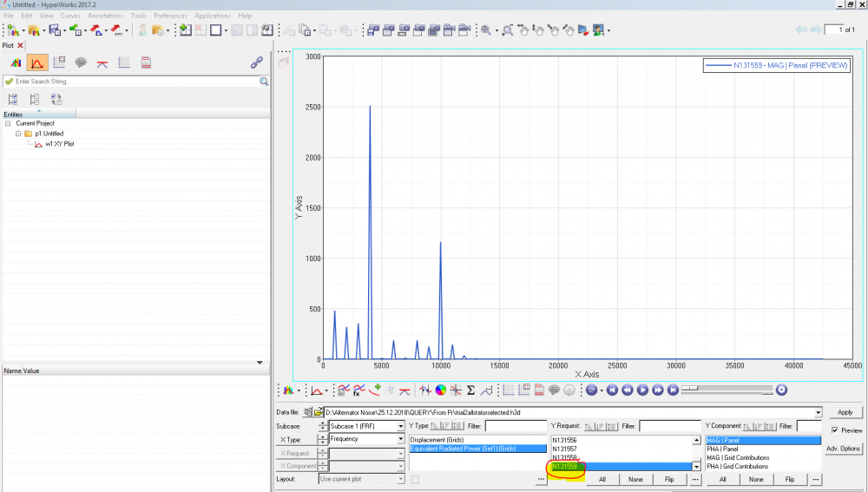Step forward with the fast-forward control

(658, 390)
